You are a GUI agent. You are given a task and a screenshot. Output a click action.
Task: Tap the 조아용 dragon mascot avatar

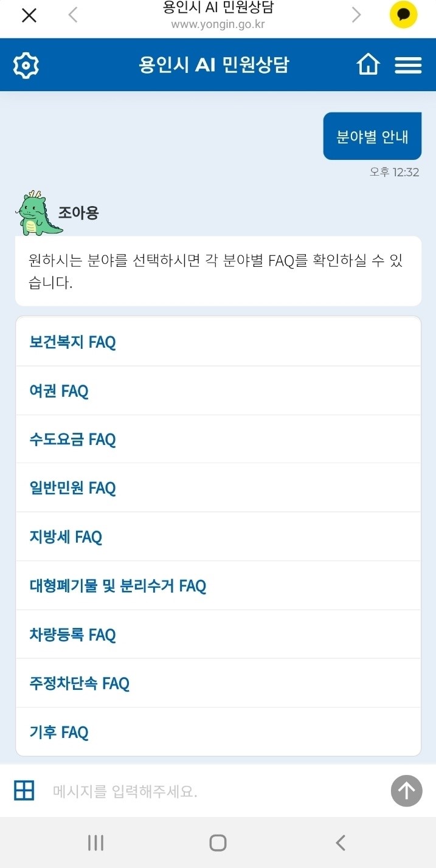pos(39,213)
